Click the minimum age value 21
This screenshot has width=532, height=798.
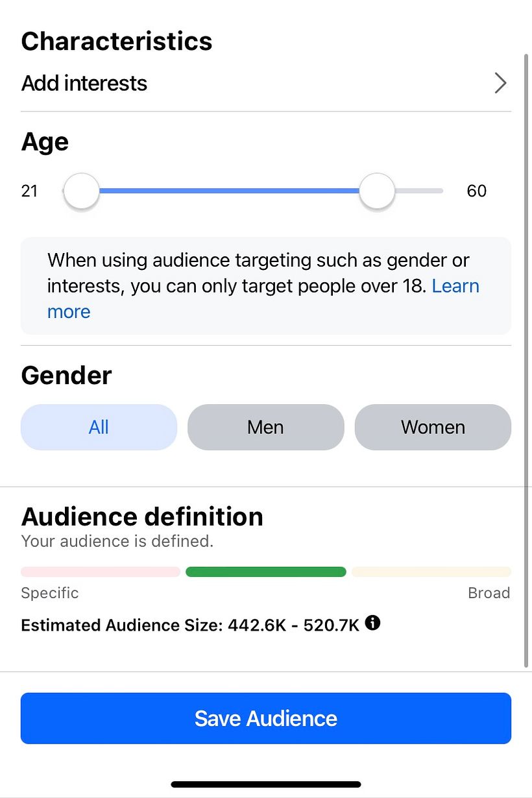(30, 191)
